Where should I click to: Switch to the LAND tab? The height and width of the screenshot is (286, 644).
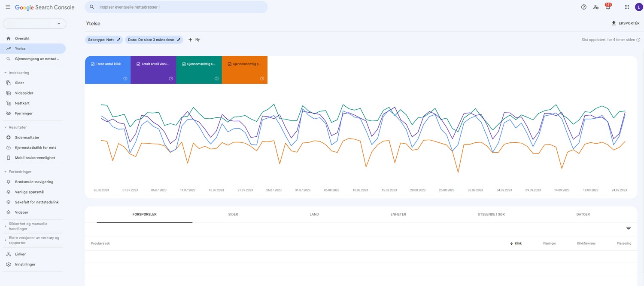(314, 214)
